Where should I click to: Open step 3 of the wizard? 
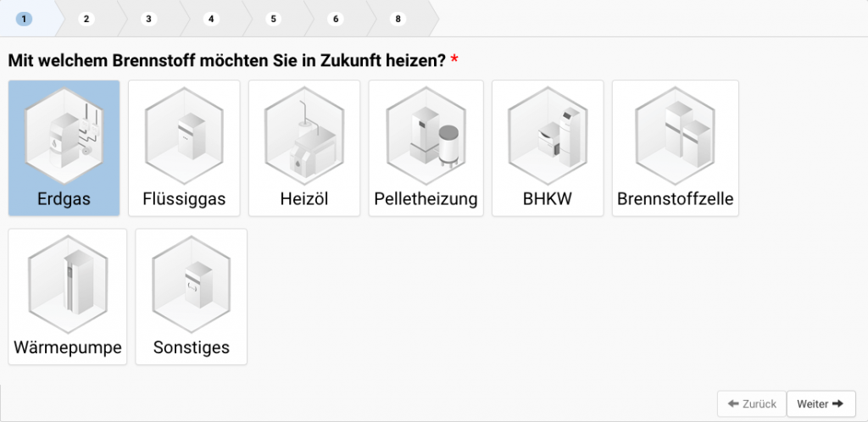149,18
